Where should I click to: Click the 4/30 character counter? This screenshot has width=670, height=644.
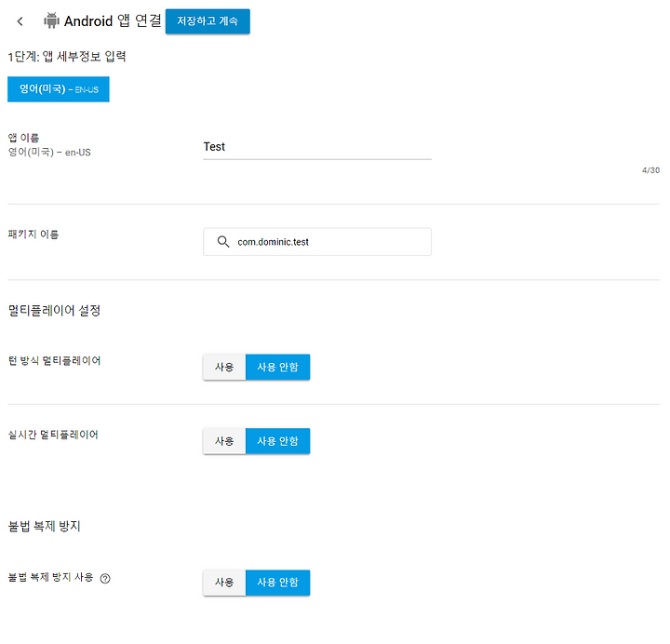pos(650,170)
